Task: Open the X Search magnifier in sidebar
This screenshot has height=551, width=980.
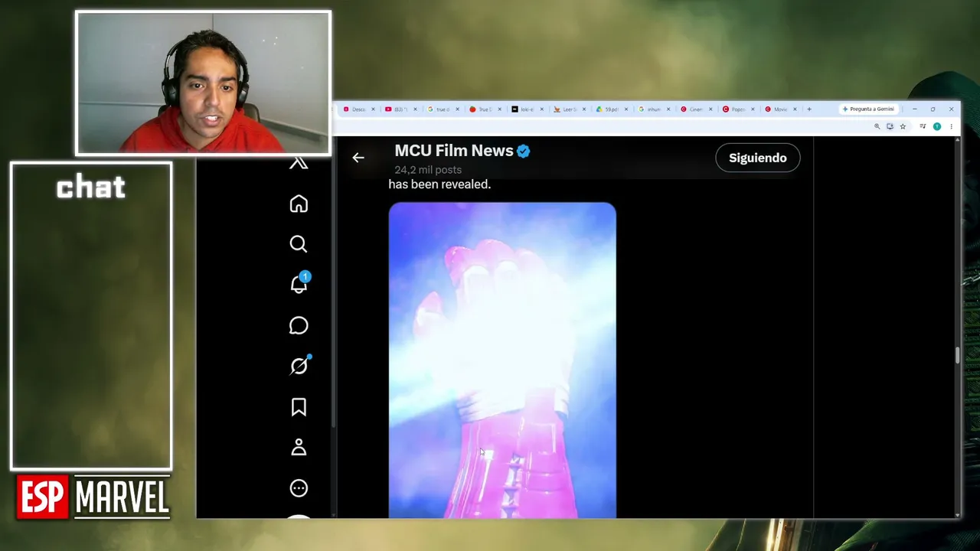Action: (x=299, y=244)
